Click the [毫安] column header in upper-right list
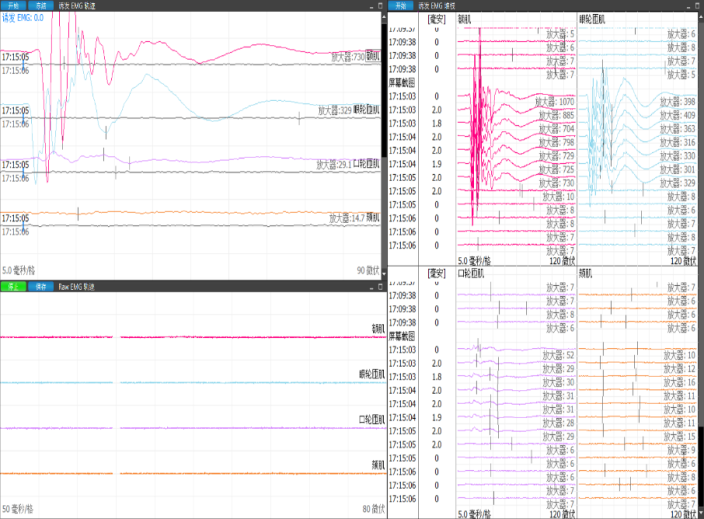Image resolution: width=704 pixels, height=519 pixels. (436, 19)
